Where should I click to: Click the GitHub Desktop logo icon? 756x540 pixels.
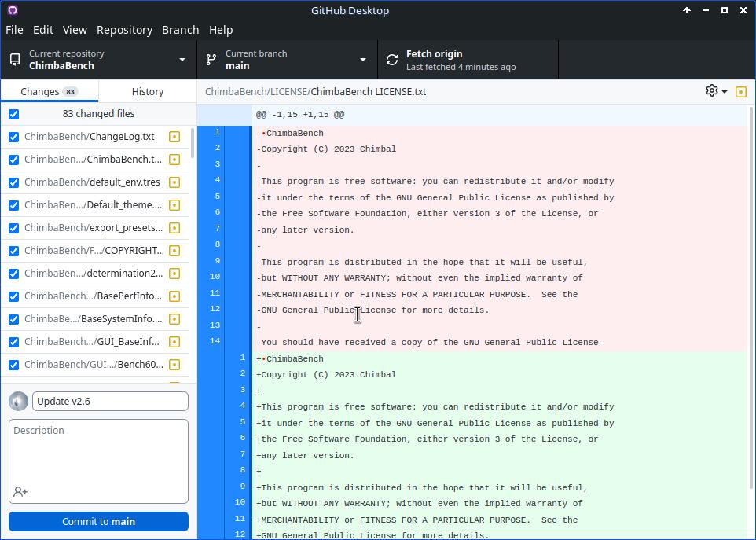coord(13,10)
